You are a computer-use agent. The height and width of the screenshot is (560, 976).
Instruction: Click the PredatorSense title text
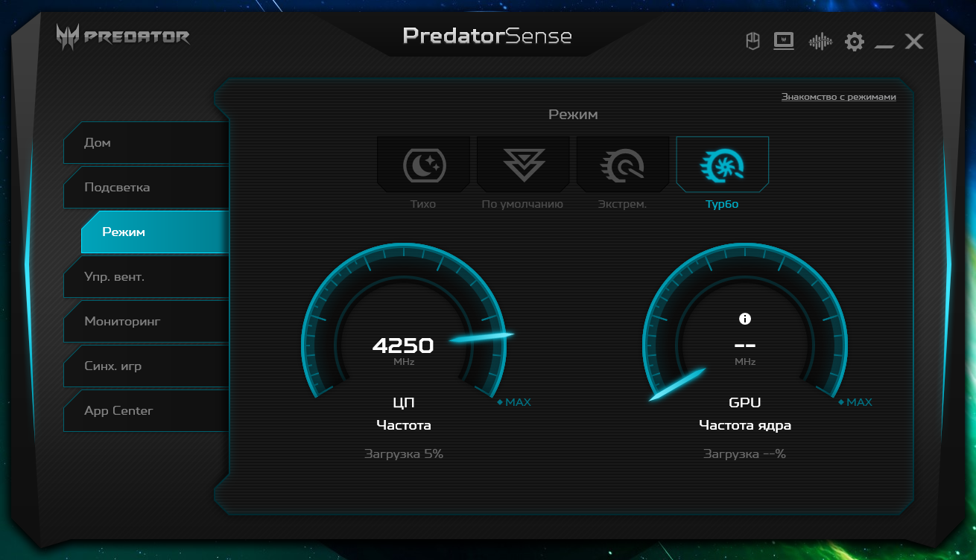tap(487, 36)
